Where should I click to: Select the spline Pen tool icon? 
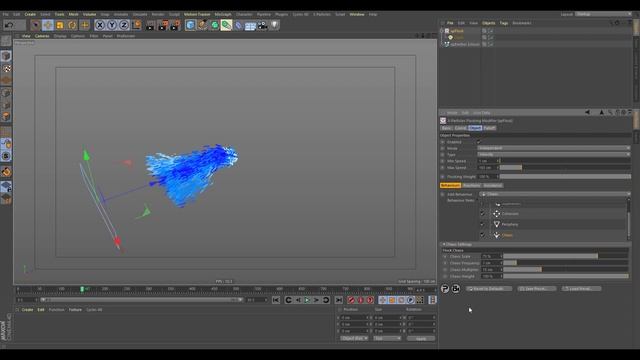[202, 25]
